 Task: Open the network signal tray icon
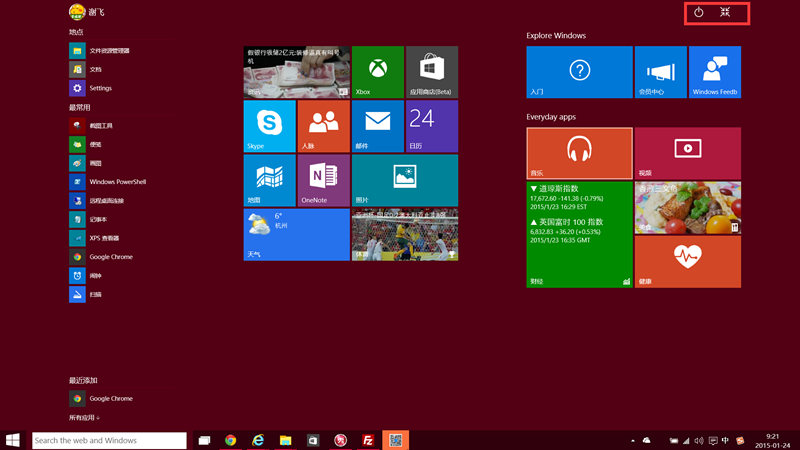tap(686, 440)
